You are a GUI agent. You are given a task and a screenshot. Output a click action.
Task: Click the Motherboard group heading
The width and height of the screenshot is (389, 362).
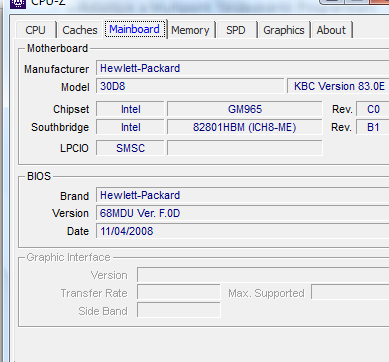pyautogui.click(x=57, y=48)
